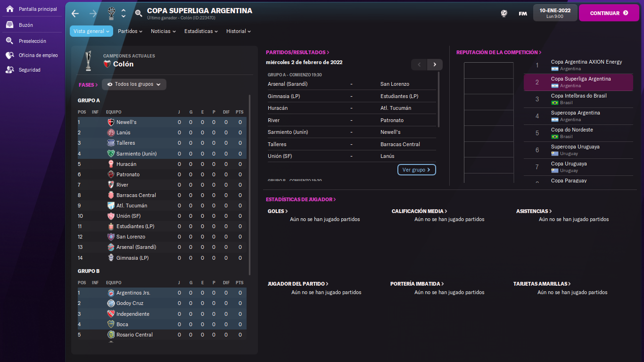Click Huracán club crest
The image size is (644, 362).
[111, 164]
